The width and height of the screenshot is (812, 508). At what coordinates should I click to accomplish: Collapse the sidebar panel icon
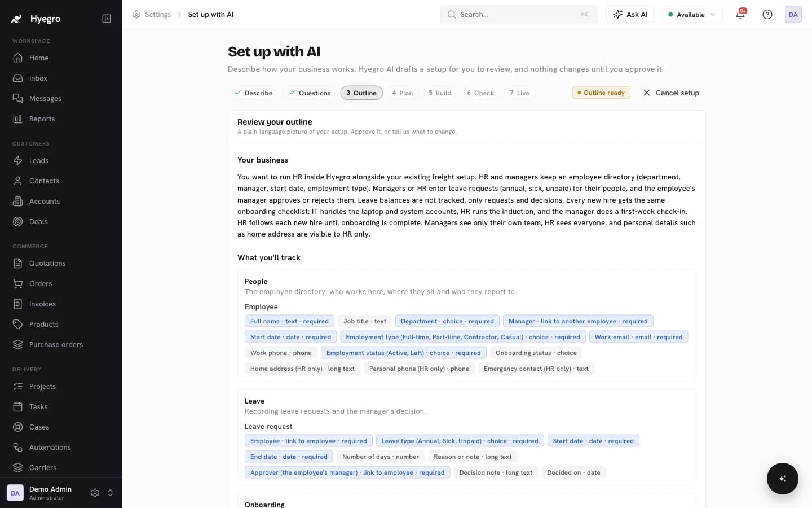click(x=107, y=19)
